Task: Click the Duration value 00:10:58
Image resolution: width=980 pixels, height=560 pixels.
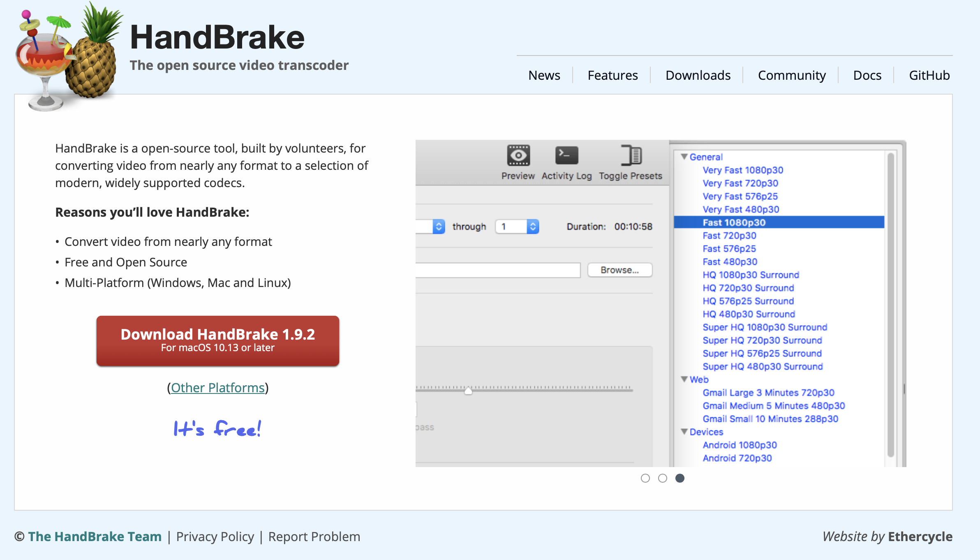Action: coord(633,227)
